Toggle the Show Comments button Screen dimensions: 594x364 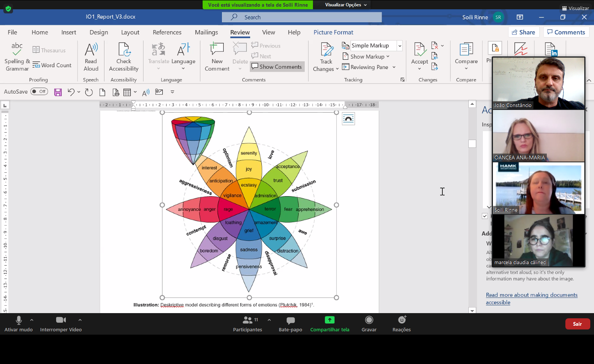(x=277, y=67)
